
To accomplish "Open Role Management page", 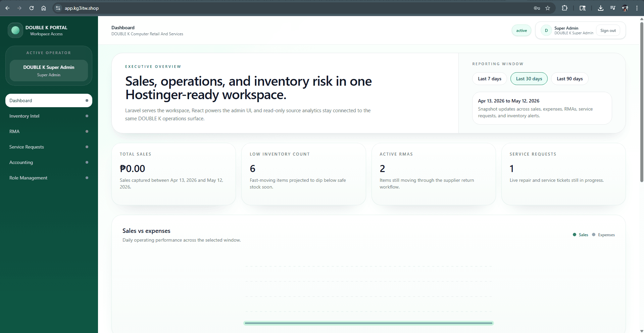I will coord(49,178).
